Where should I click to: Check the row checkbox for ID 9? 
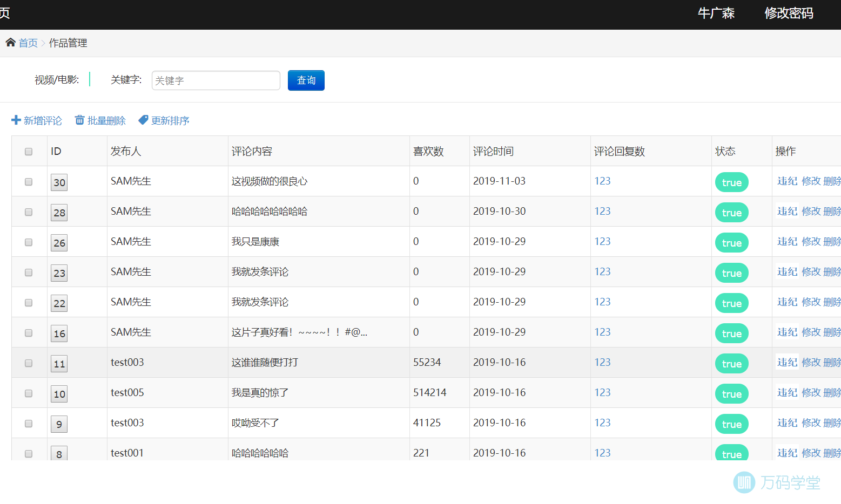coord(29,424)
